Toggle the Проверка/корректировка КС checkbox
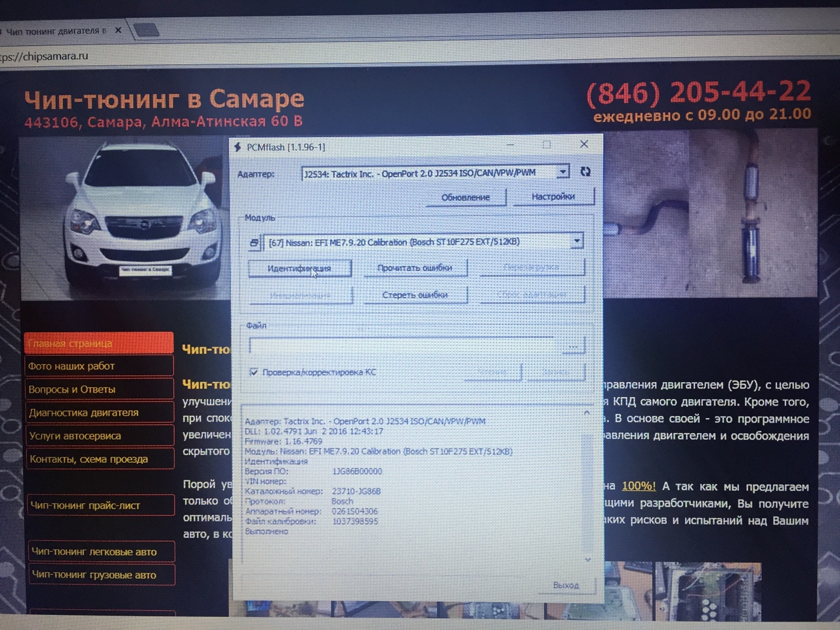 pos(254,372)
